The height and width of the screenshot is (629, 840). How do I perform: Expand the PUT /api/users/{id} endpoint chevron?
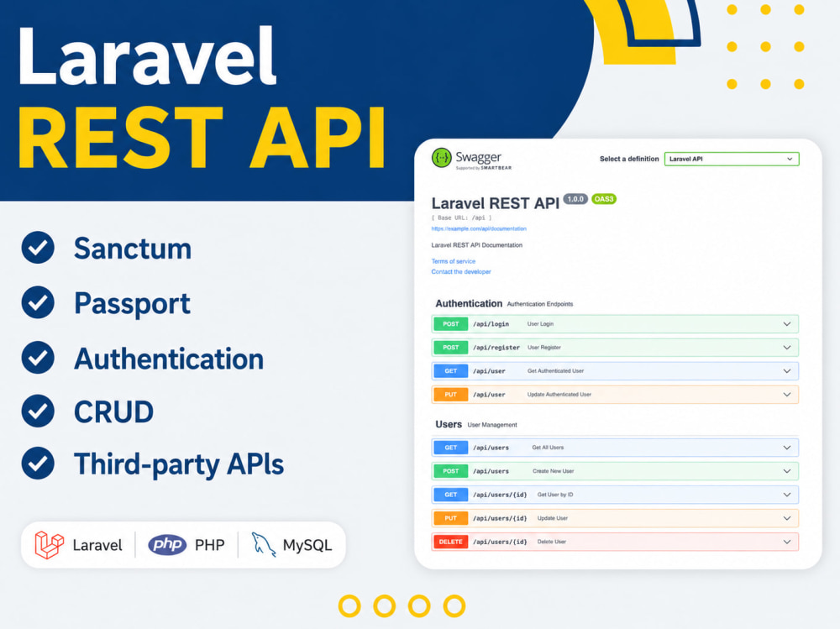(787, 519)
